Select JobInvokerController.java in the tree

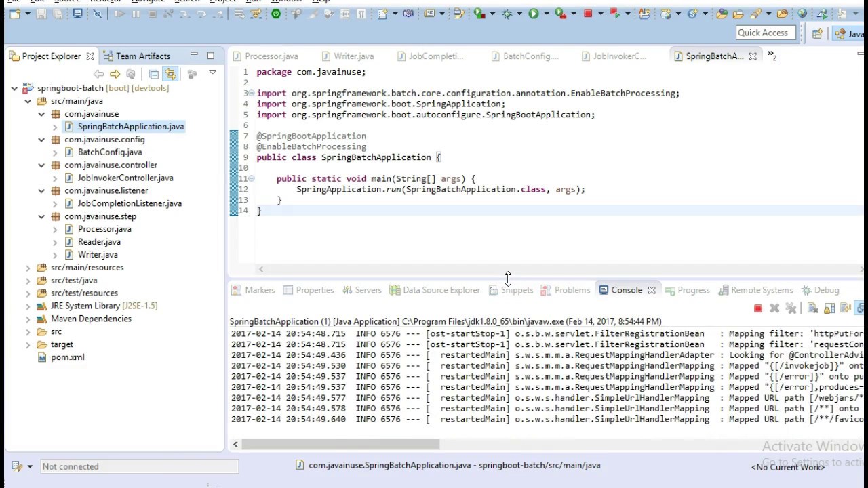(125, 178)
